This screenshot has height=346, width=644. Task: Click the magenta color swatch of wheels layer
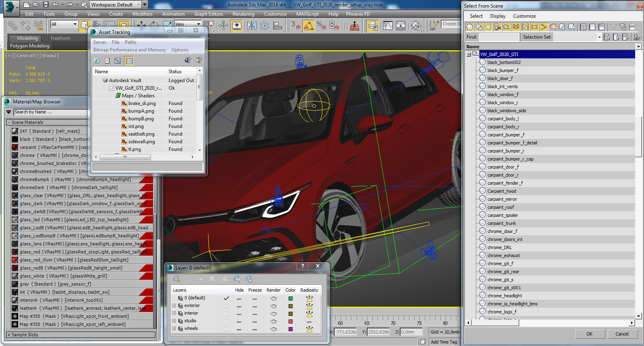[x=290, y=329]
